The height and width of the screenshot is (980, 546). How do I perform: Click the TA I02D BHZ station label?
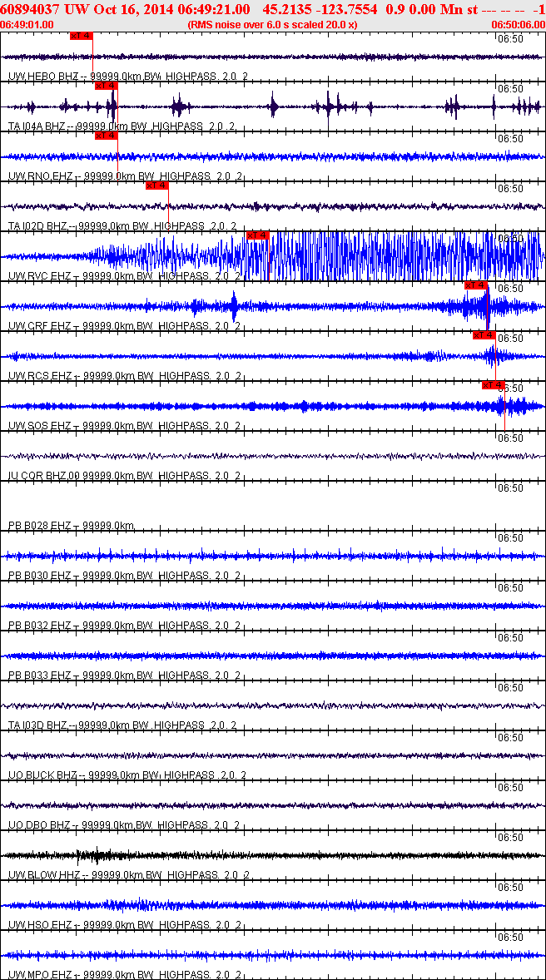click(122, 226)
